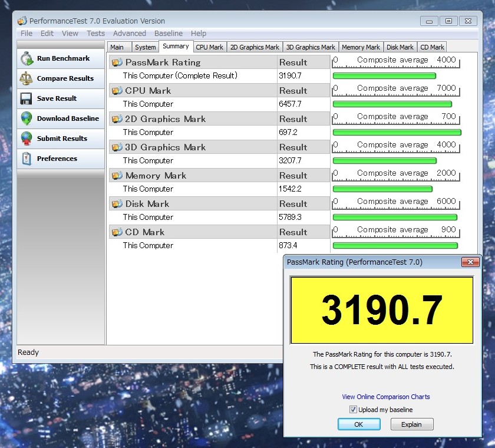Click the 2D Graphics result value 697.2
Screen dimensions: 495x448
[x=288, y=132]
